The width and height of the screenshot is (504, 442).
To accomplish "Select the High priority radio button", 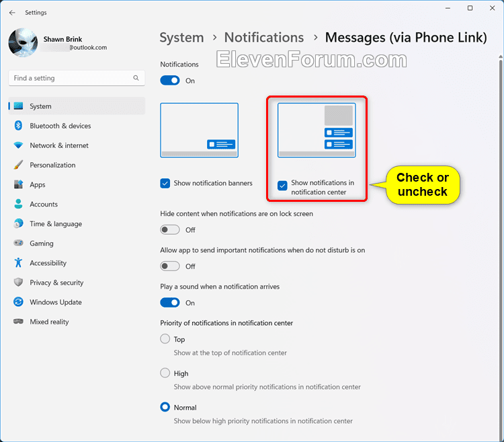I will point(165,373).
